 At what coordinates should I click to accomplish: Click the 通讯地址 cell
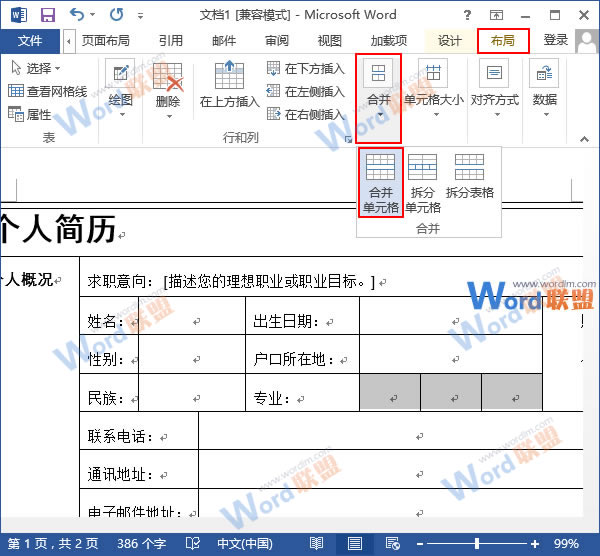[x=139, y=469]
